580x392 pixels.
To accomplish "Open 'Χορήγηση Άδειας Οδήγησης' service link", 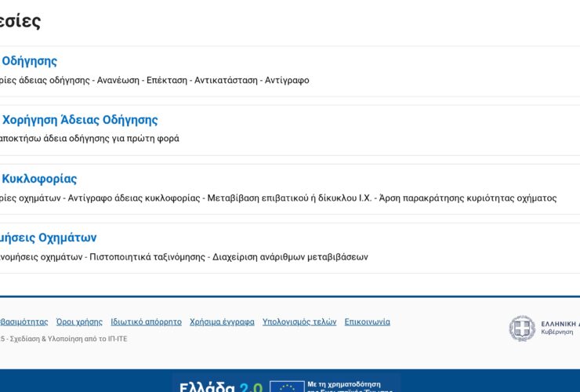I will coord(79,120).
